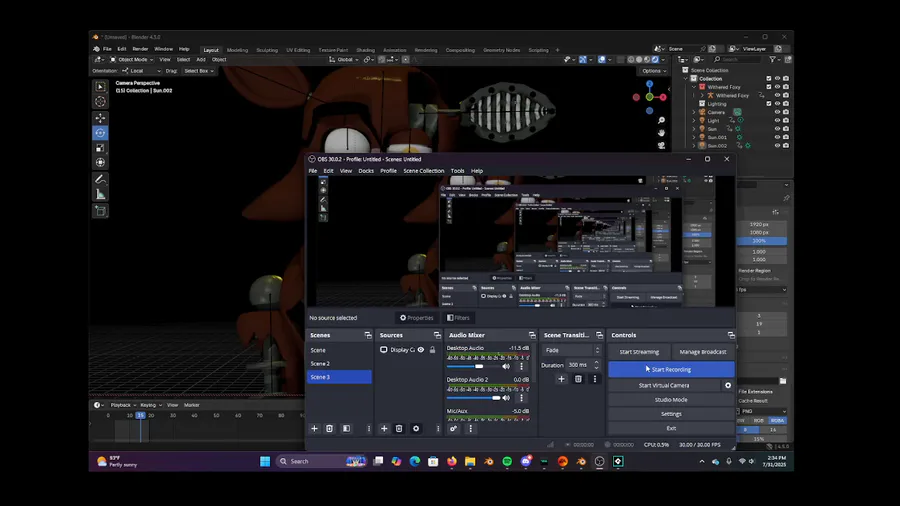
Task: Disable Light in renders via camera icon
Action: [786, 120]
